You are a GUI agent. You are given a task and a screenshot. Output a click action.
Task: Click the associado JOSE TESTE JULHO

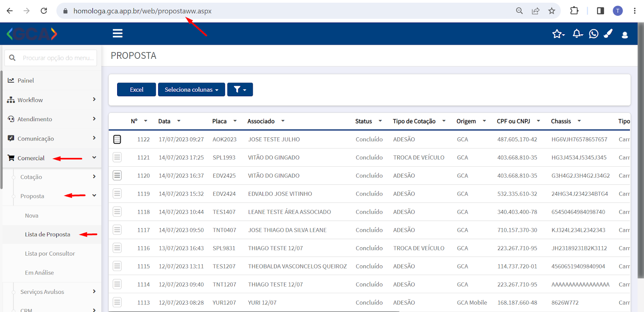[274, 139]
